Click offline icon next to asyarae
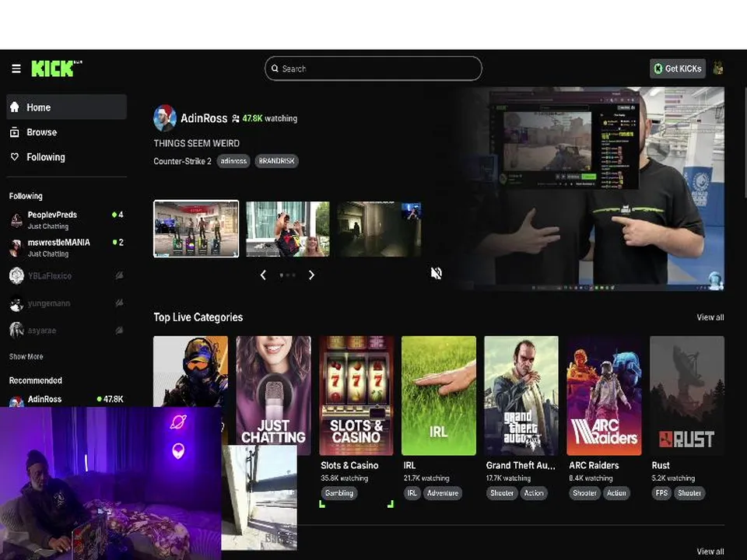The width and height of the screenshot is (747, 560). pos(119,330)
